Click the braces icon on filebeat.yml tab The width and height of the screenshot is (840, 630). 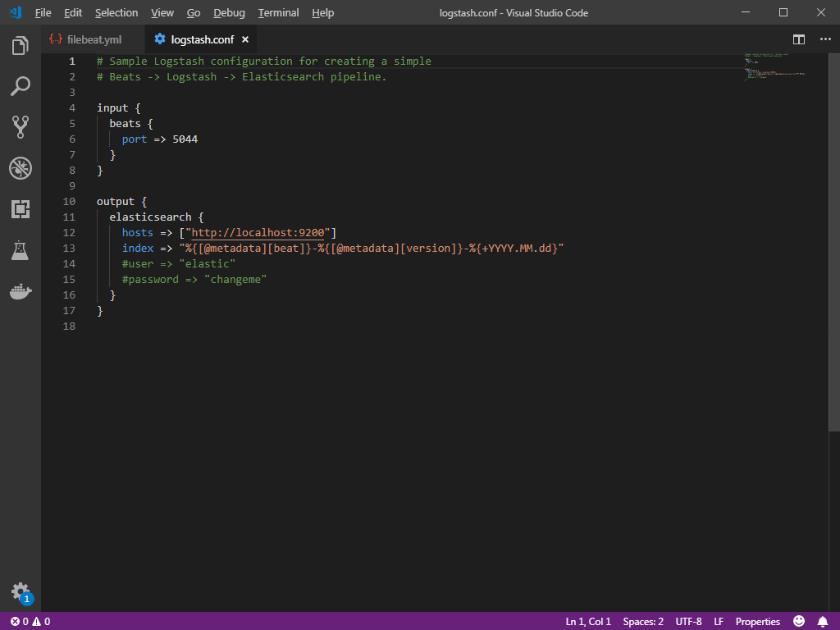56,39
